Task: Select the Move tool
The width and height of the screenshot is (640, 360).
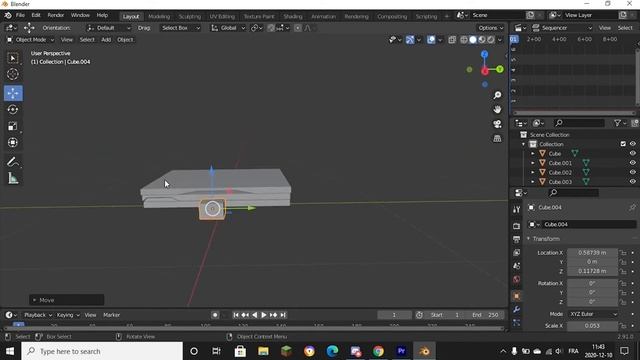Action: click(13, 93)
